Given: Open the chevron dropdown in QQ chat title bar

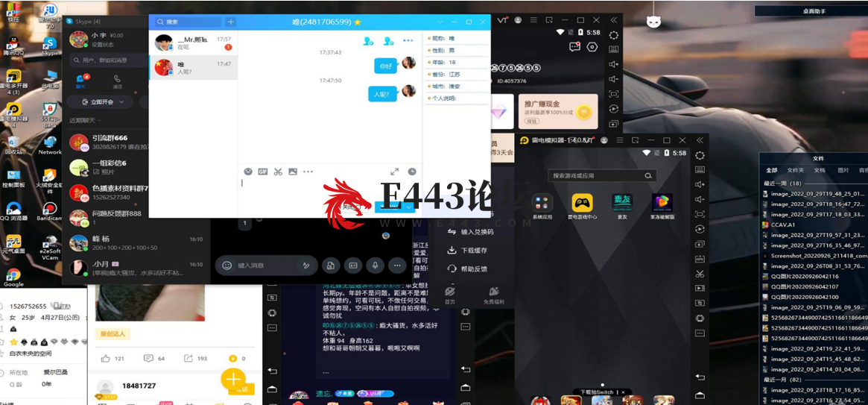Looking at the screenshot, I should click(x=440, y=22).
